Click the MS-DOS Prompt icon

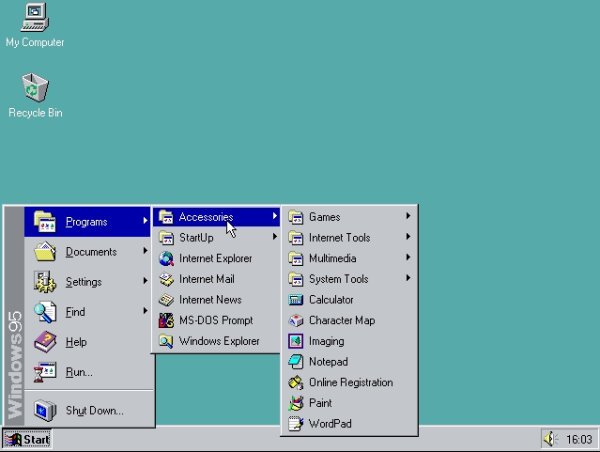(166, 321)
